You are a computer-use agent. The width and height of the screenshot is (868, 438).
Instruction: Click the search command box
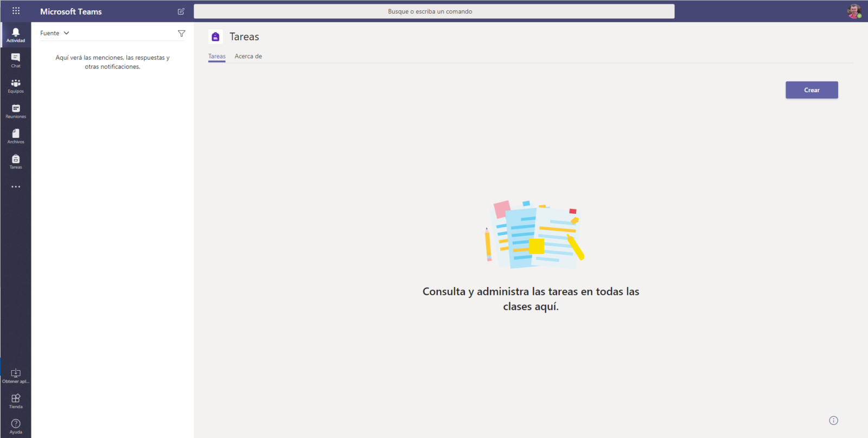(434, 11)
